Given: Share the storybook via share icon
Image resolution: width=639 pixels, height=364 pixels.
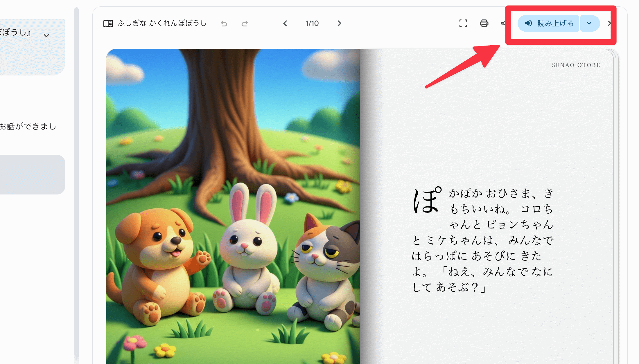Looking at the screenshot, I should point(503,24).
